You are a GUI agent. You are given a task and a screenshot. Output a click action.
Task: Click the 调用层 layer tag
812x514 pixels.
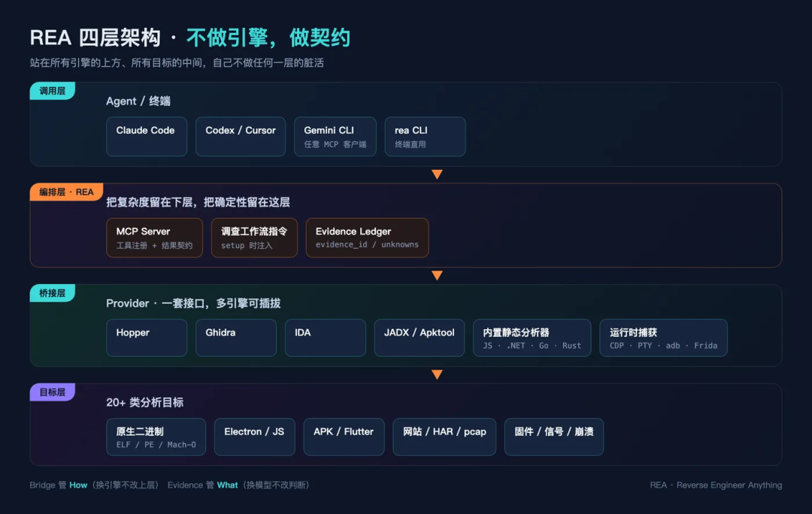(53, 91)
